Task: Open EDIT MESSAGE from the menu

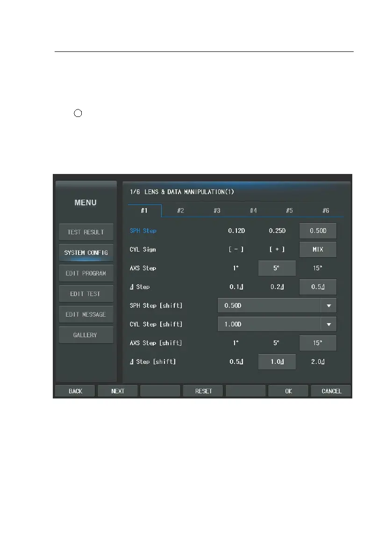Action: [86, 314]
